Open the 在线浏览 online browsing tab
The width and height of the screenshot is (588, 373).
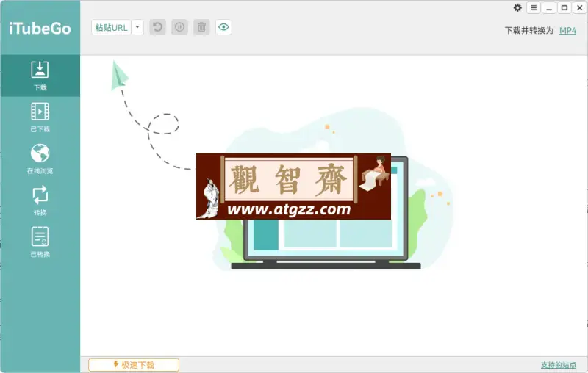click(40, 159)
